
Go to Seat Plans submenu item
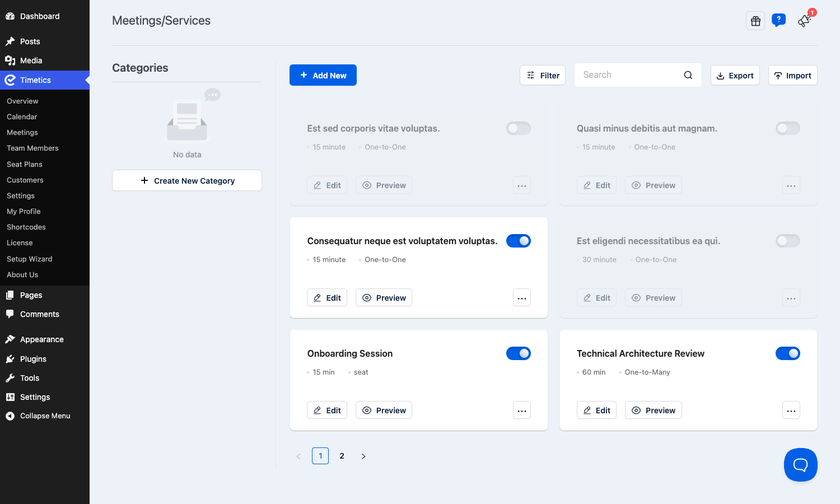(25, 164)
